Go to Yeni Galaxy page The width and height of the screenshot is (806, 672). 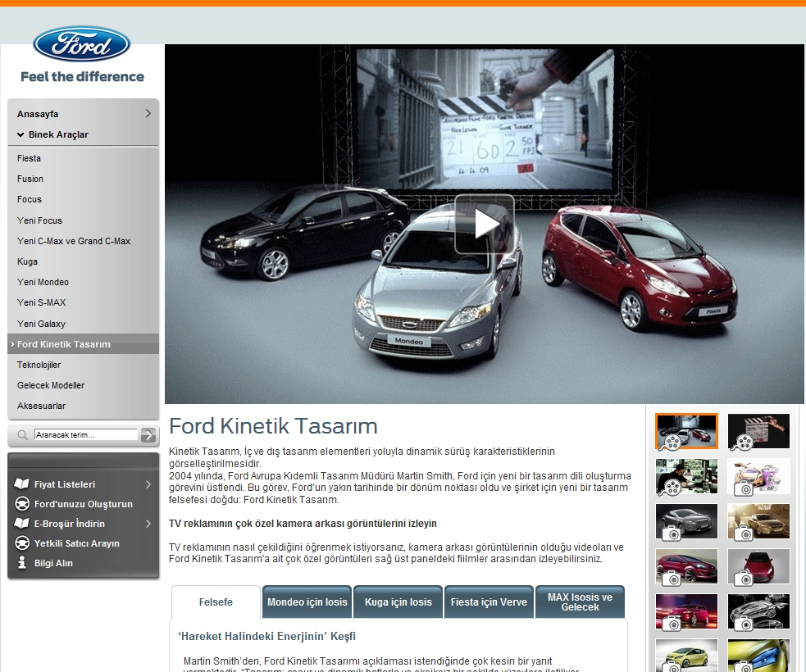pyautogui.click(x=41, y=324)
